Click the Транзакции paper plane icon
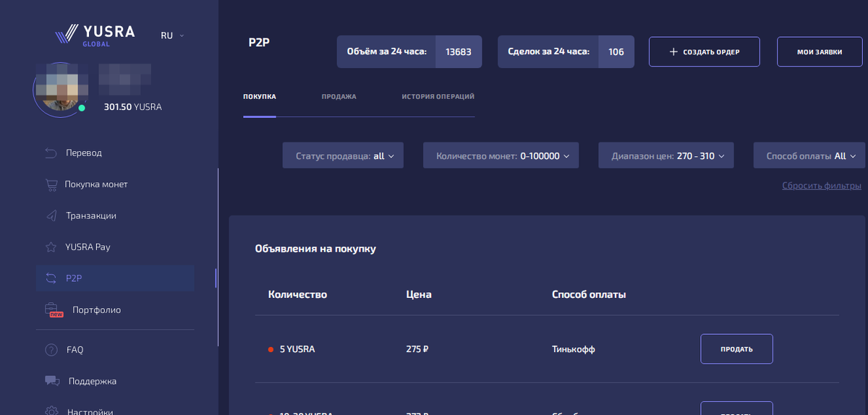This screenshot has height=415, width=868. coord(51,215)
